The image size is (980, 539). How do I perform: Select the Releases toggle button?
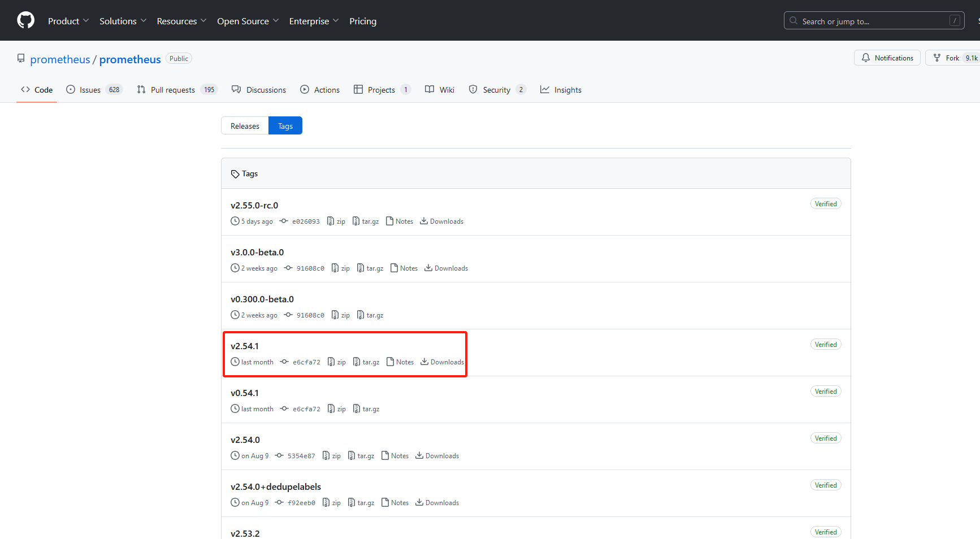(x=245, y=125)
